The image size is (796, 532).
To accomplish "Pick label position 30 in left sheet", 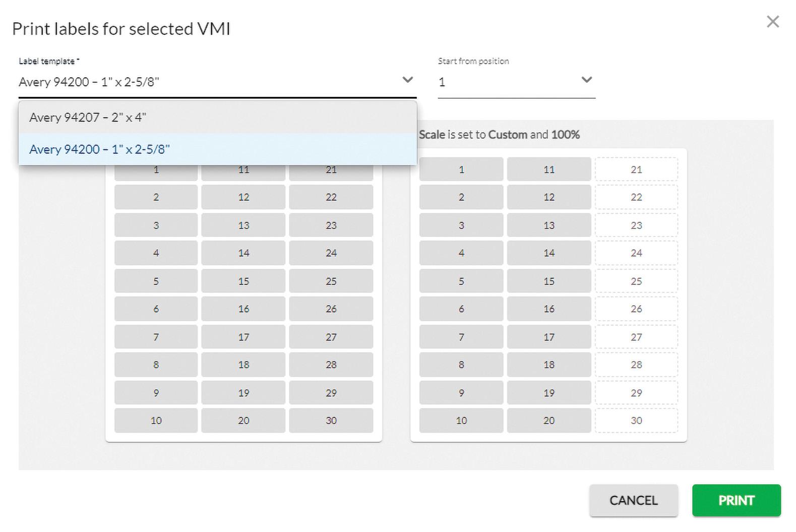I will tap(331, 420).
